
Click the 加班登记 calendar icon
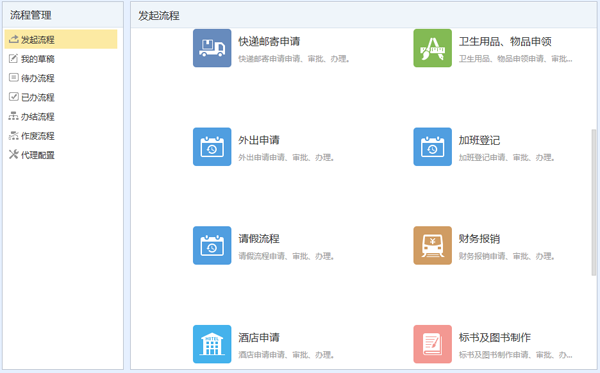click(x=432, y=147)
